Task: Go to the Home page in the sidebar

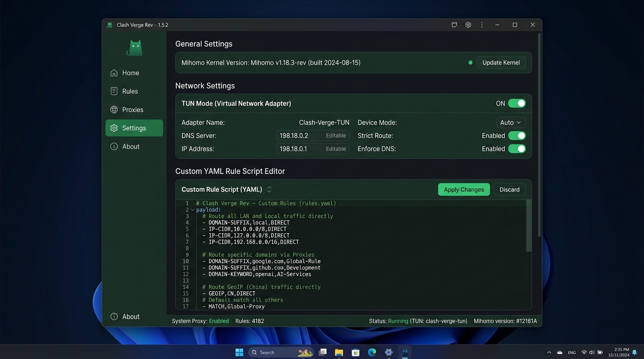Action: coord(134,73)
